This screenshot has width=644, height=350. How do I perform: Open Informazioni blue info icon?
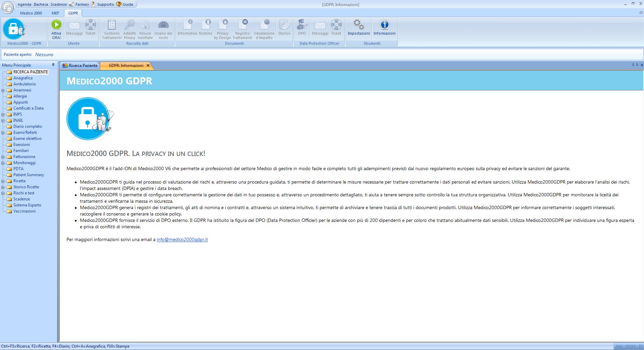coord(384,25)
